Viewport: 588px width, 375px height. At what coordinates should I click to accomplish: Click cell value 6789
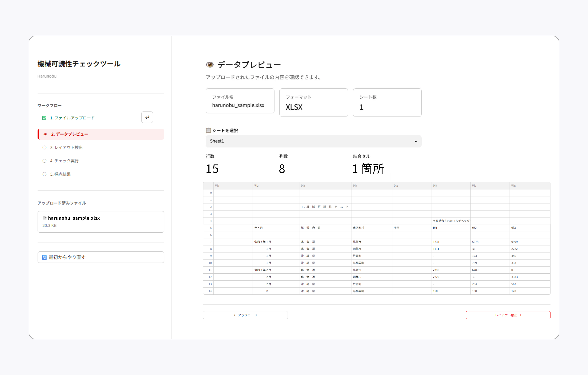point(490,270)
